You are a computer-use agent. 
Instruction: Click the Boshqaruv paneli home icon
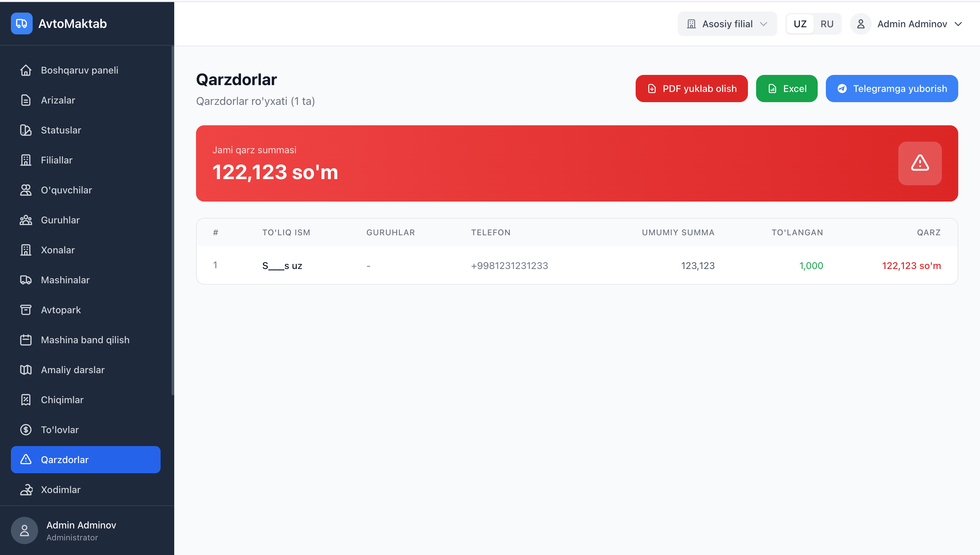tap(26, 70)
